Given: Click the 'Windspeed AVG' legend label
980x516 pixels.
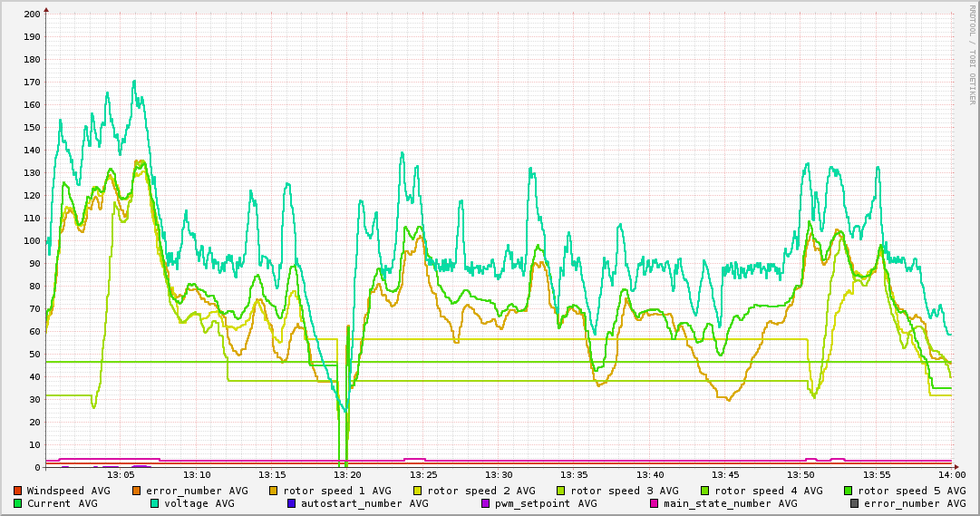Looking at the screenshot, I should (68, 491).
